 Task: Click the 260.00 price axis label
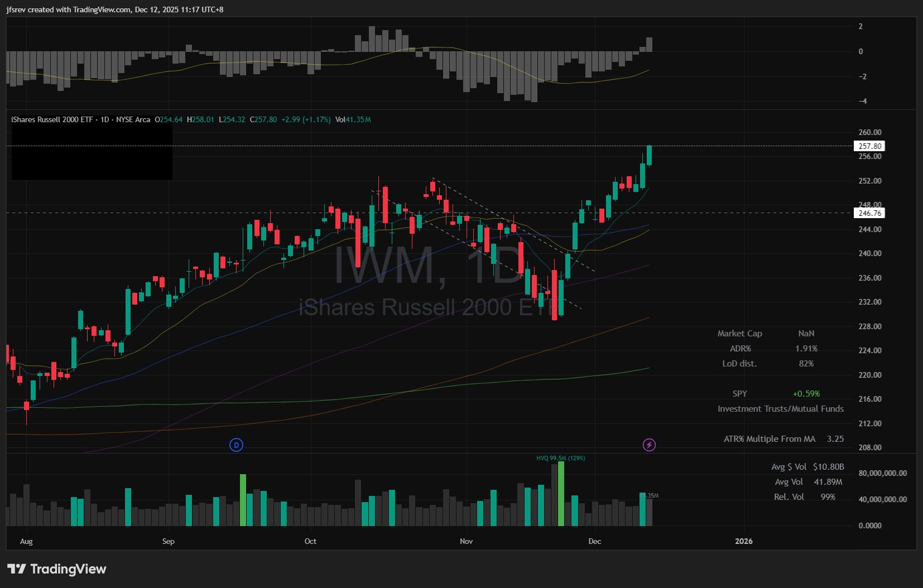pos(869,132)
